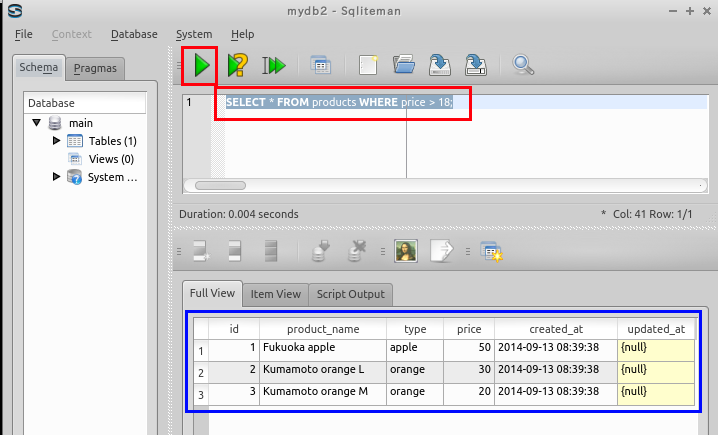Open the Help menu

242,34
